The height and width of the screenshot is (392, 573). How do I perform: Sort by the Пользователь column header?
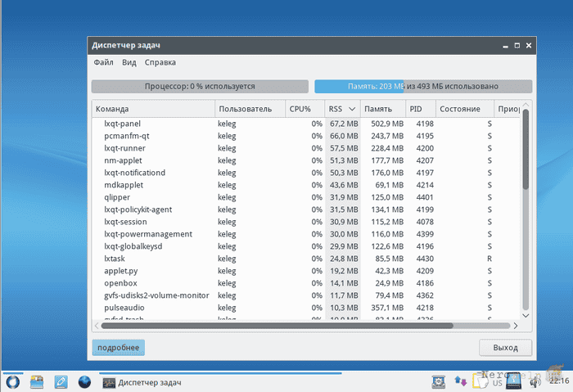(250, 109)
